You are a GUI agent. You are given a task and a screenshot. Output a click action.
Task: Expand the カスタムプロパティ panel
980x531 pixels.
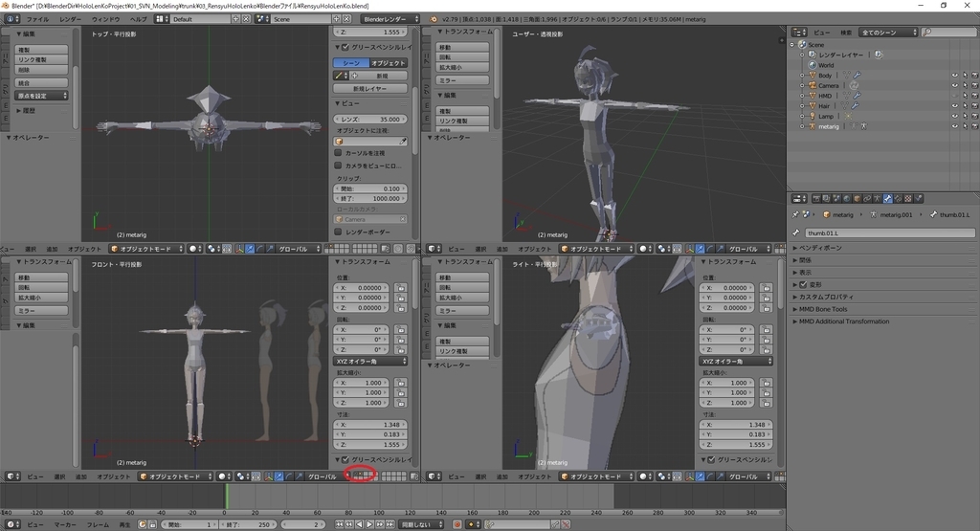point(823,297)
